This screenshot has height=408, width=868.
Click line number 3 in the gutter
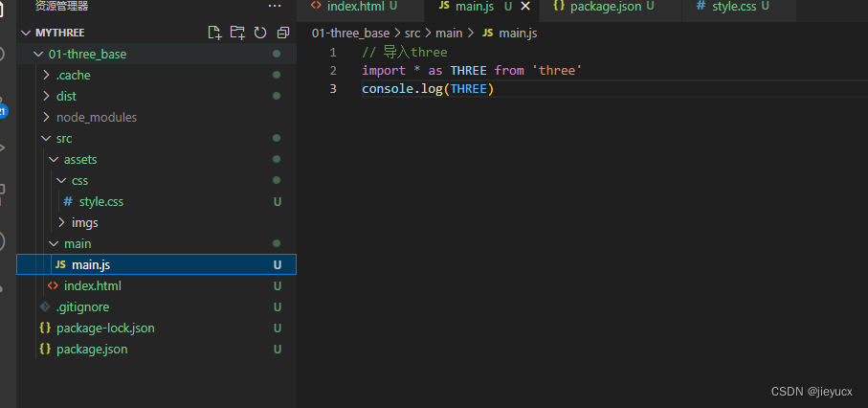click(333, 89)
